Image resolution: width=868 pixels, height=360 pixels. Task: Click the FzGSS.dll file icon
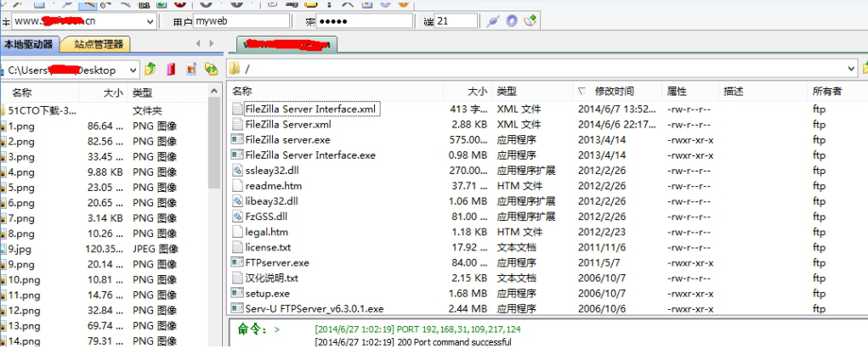(x=237, y=217)
